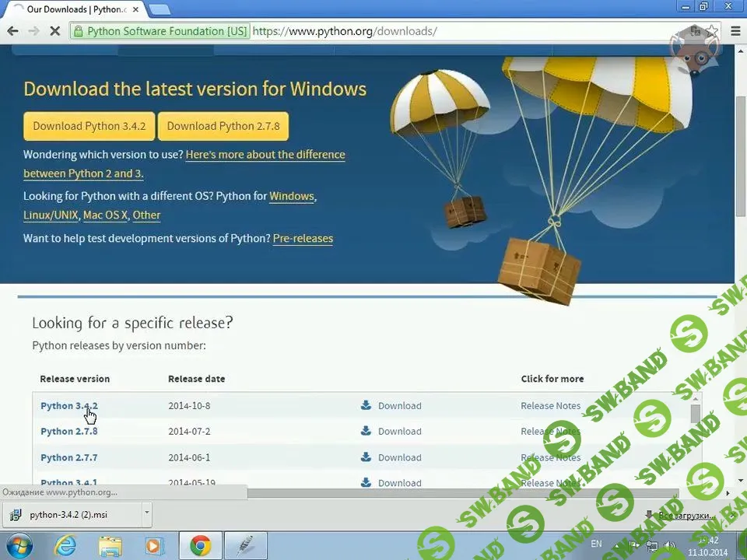Viewport: 747px width, 560px height.
Task: Click the download icon for Python 3.4.2
Action: [366, 405]
